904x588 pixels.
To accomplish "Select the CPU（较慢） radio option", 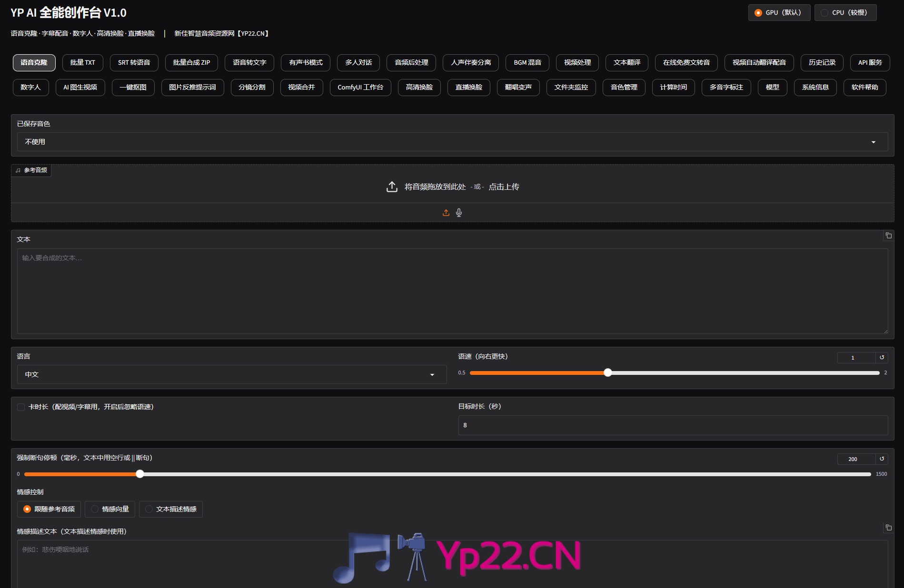I will pyautogui.click(x=845, y=12).
